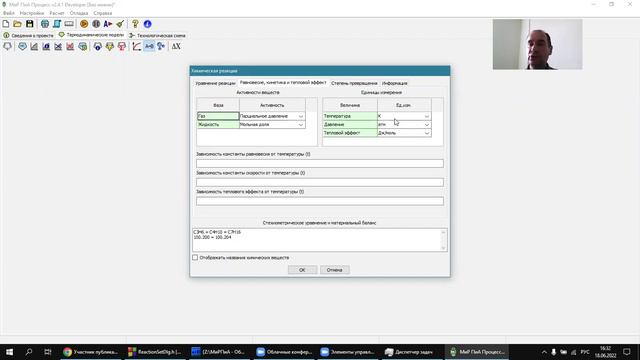Switch to Технологическая схема tab

[157, 36]
